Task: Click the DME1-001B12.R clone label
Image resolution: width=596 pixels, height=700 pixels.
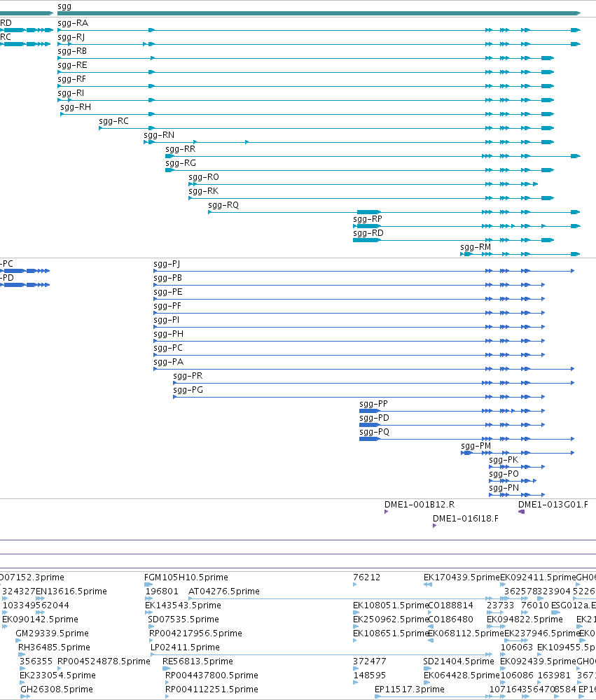Action: (419, 505)
